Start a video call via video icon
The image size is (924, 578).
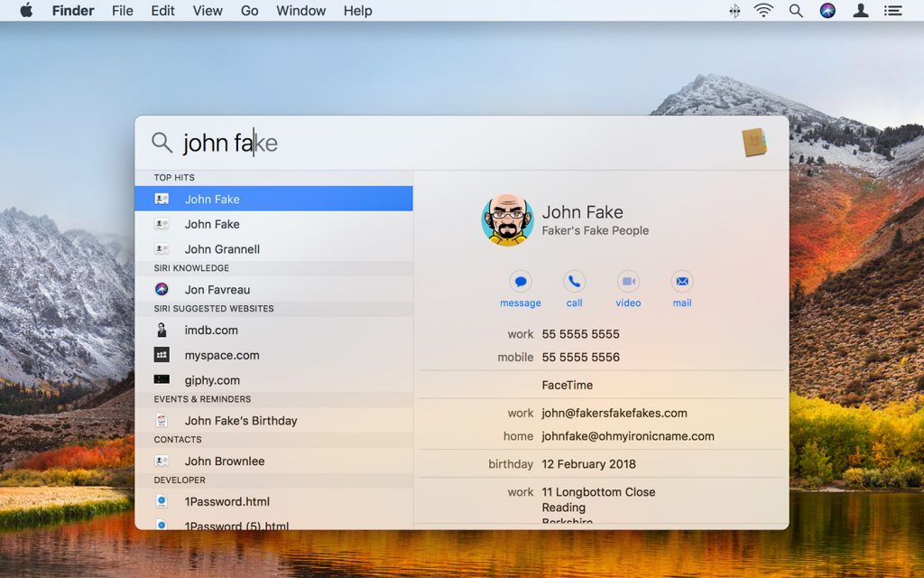click(x=628, y=281)
